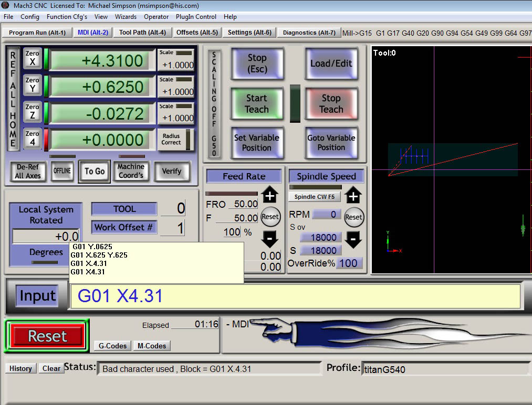The height and width of the screenshot is (405, 532).
Task: Switch to MDI (Alt-2) tab
Action: [92, 33]
